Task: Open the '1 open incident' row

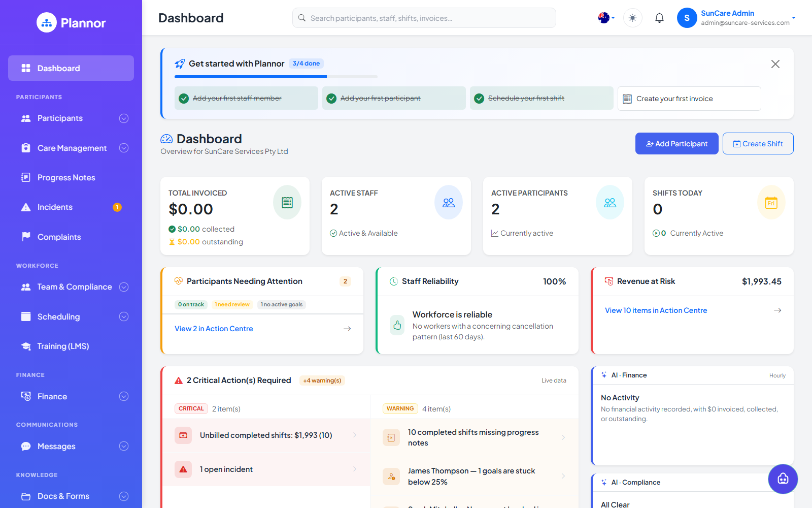Action: pyautogui.click(x=266, y=469)
